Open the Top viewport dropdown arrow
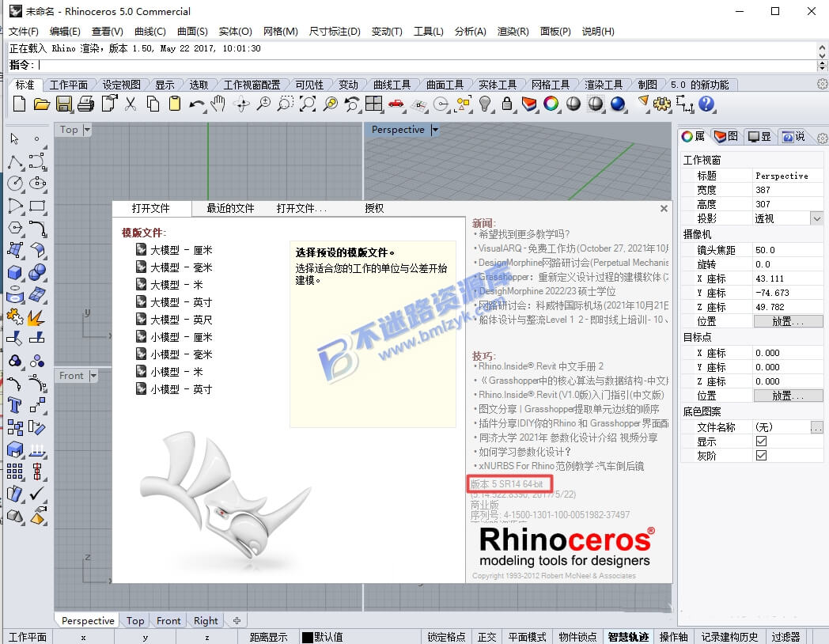 [87, 130]
